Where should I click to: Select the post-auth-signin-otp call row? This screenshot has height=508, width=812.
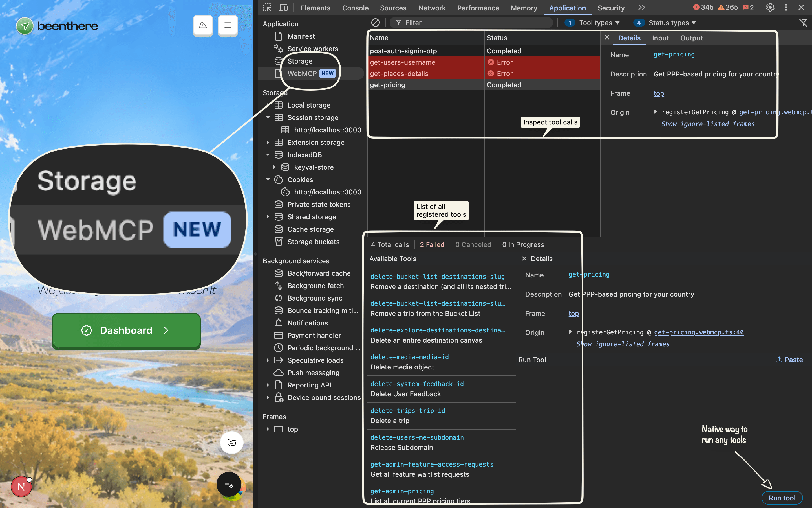click(x=484, y=51)
